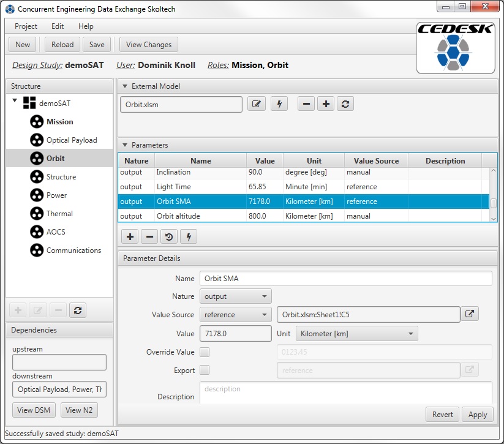Run the external model lightning icon
The width and height of the screenshot is (504, 444).
[x=279, y=104]
